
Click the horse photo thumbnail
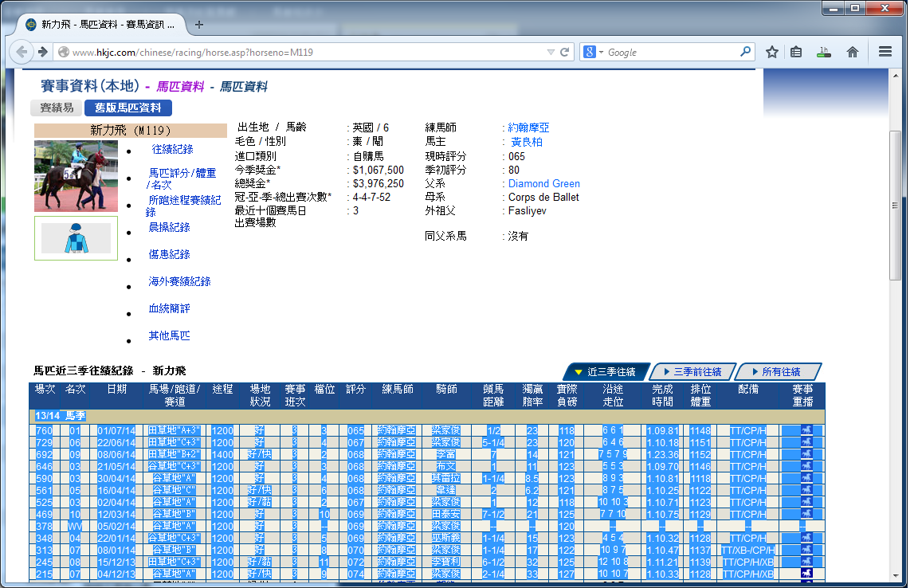(x=76, y=176)
